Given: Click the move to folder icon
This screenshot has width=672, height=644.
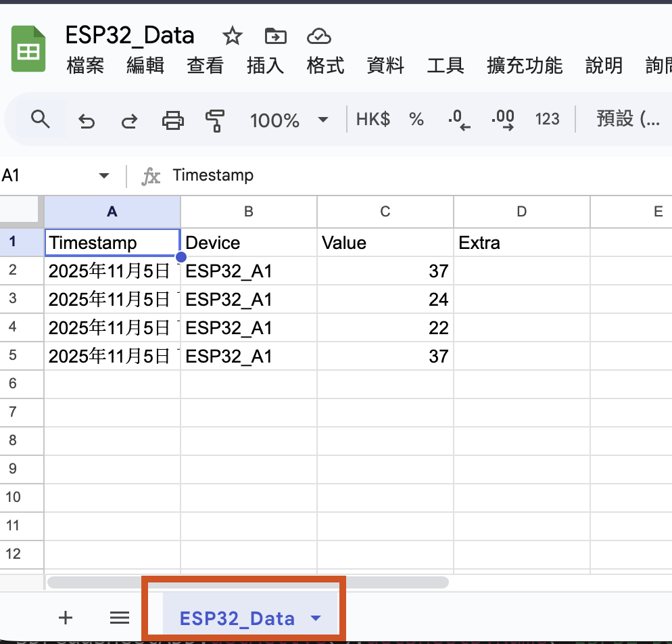Looking at the screenshot, I should click(275, 36).
